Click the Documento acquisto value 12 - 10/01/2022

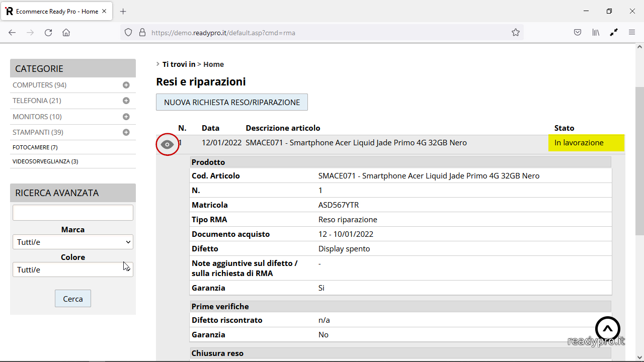point(346,234)
